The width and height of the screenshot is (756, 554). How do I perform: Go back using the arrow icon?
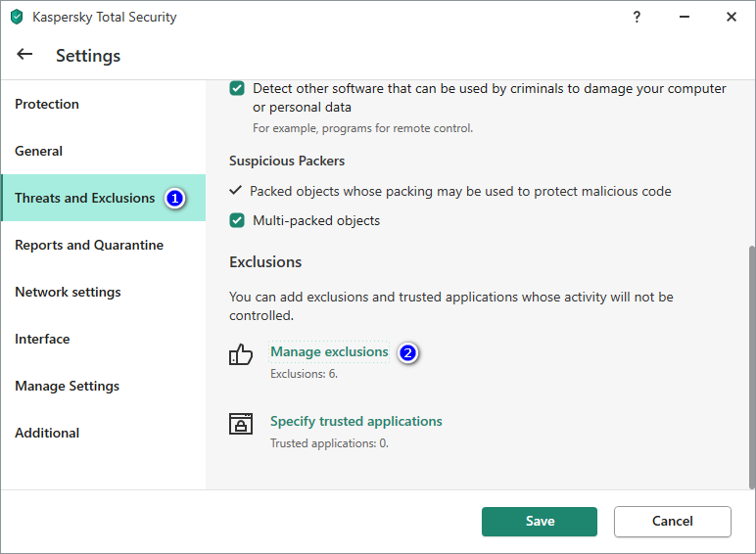tap(24, 55)
